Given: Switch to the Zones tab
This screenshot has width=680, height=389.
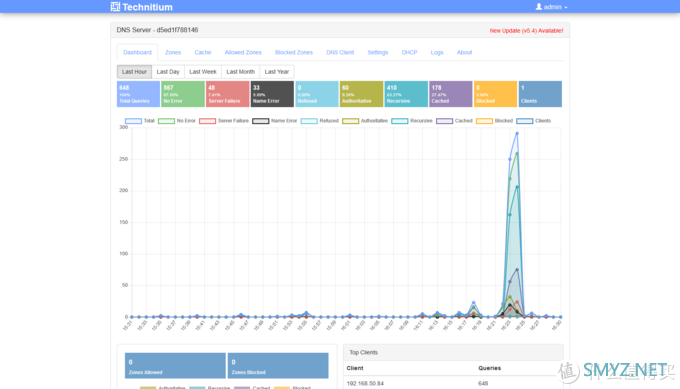Looking at the screenshot, I should (x=173, y=52).
